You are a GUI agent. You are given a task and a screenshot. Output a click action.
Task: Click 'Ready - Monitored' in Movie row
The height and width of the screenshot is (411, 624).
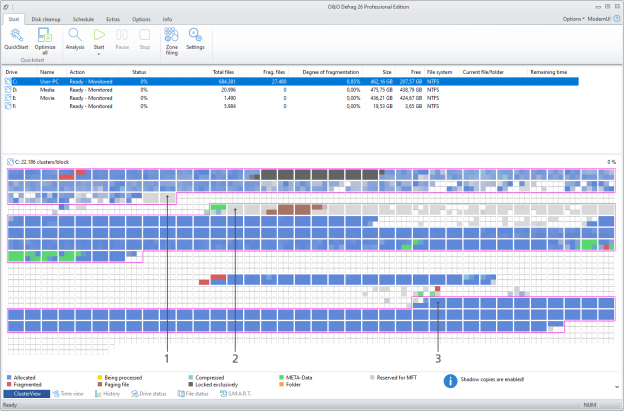[91, 98]
